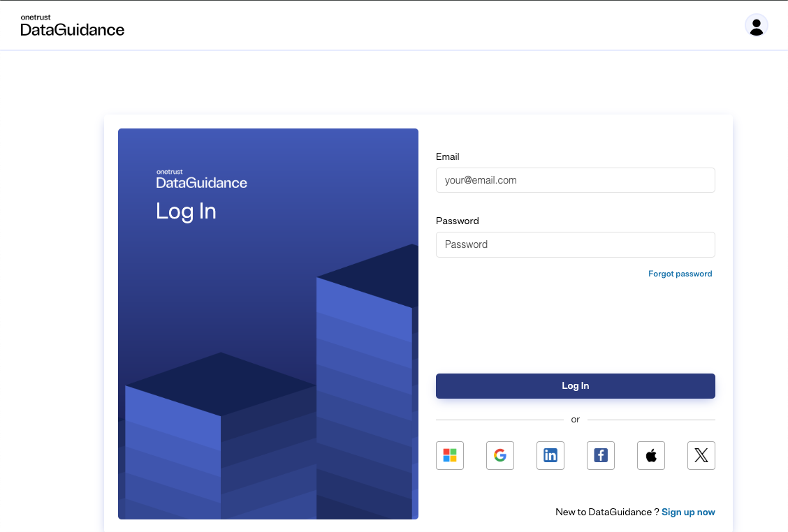
Task: Open the Forgot password link
Action: 680,274
